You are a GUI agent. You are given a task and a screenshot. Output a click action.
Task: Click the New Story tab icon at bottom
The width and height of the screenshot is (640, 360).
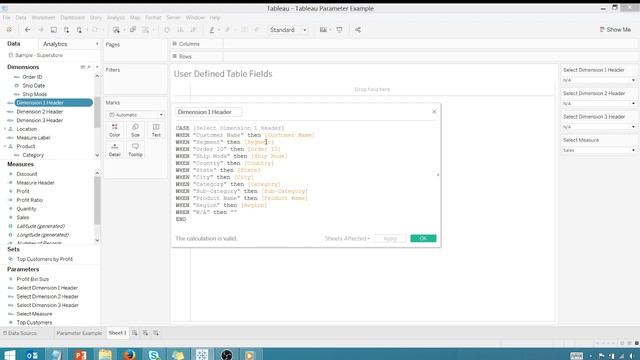pyautogui.click(x=156, y=333)
